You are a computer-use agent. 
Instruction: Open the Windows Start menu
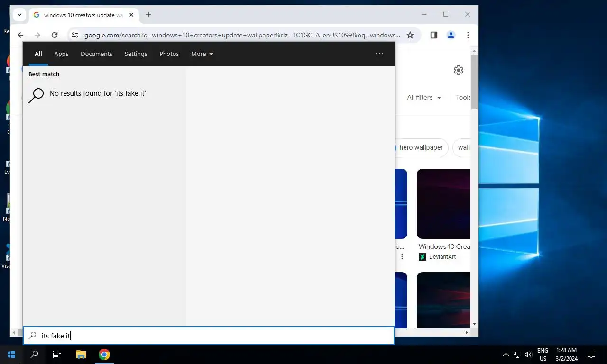[x=11, y=355]
